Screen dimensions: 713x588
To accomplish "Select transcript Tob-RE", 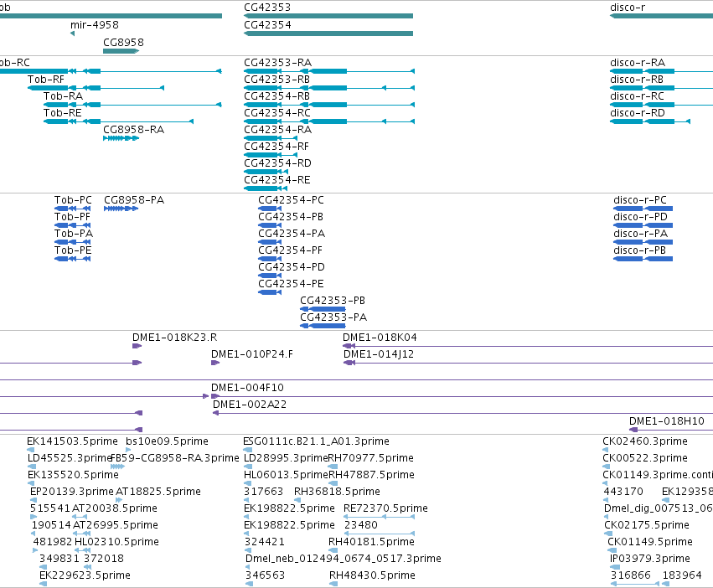I will (118, 121).
